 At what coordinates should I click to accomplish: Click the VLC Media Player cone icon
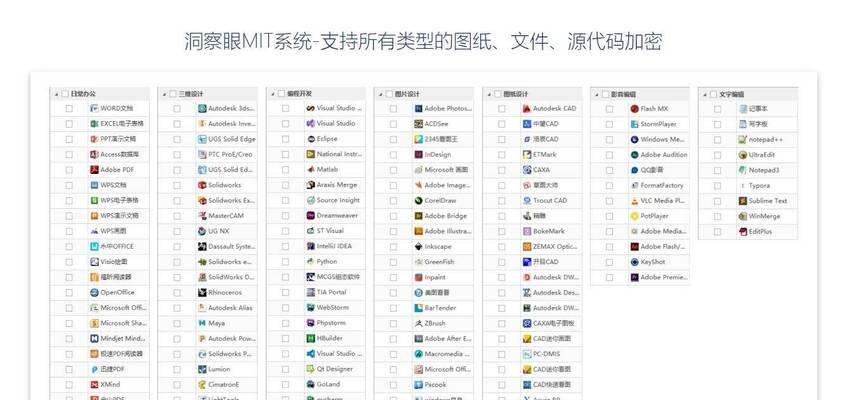[635, 201]
